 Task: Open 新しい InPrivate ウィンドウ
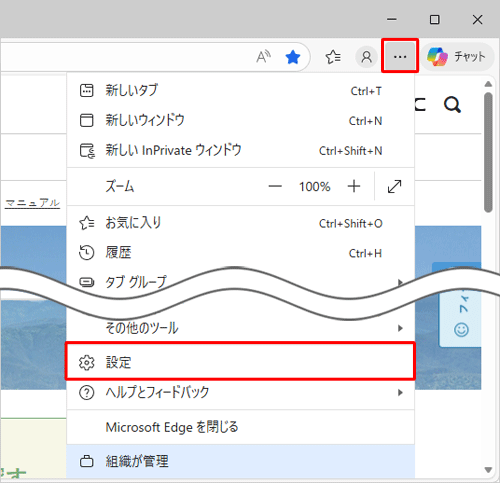point(240,150)
